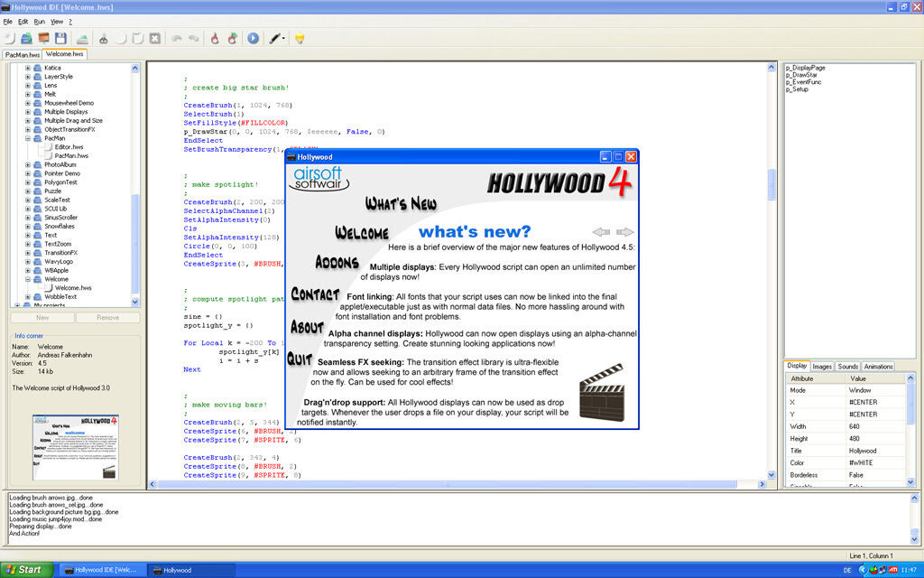This screenshot has width=924, height=578.
Task: Open the File menu
Action: click(7, 22)
